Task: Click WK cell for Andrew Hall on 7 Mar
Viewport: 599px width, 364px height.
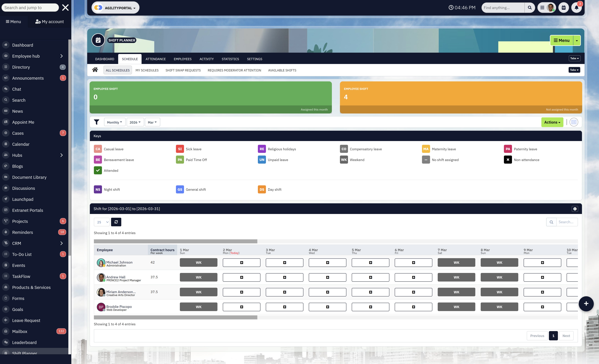Action: tap(456, 277)
